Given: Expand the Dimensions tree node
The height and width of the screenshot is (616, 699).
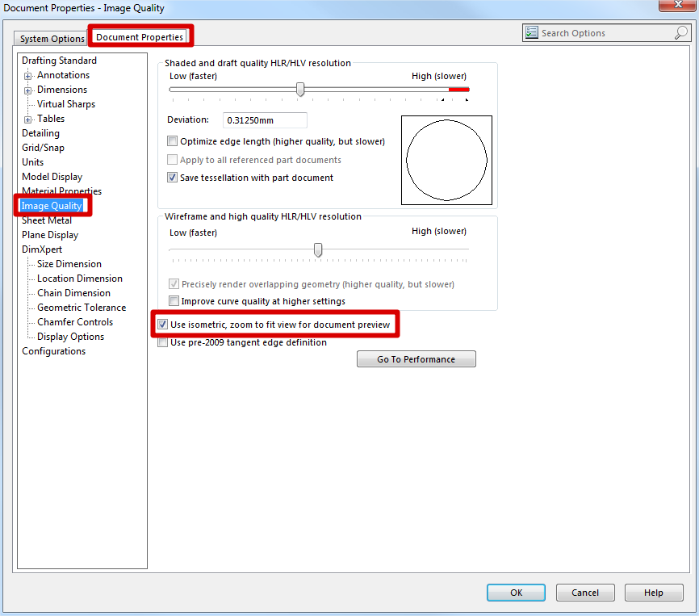Looking at the screenshot, I should [x=28, y=90].
